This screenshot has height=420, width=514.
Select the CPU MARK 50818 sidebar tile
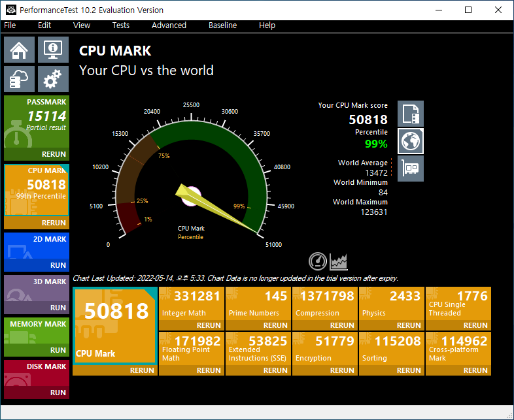[37, 190]
